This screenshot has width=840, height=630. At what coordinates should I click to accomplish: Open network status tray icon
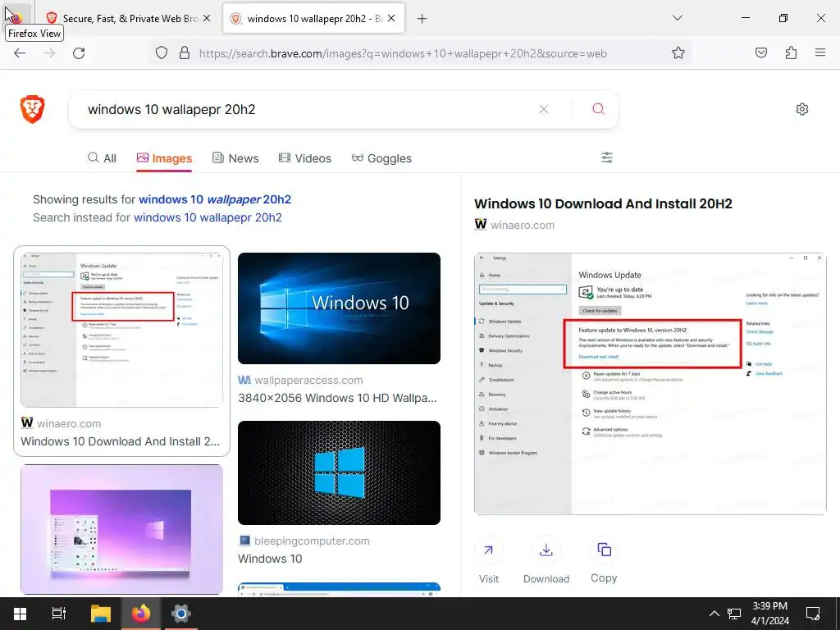click(734, 614)
